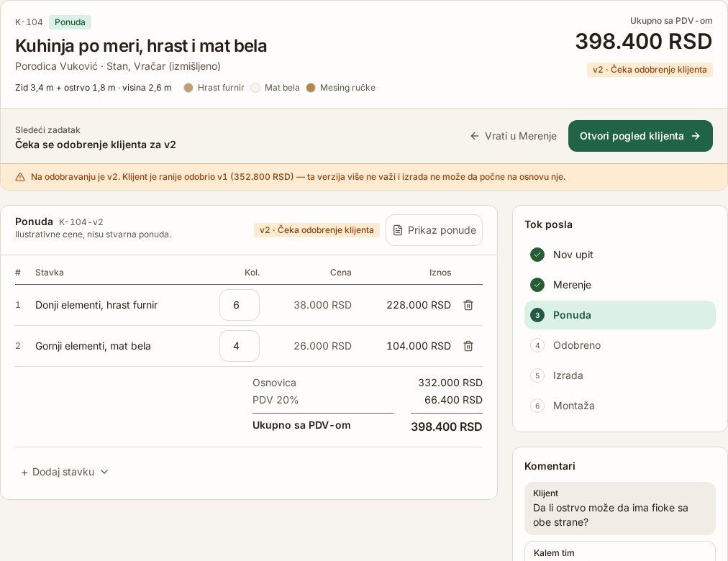Viewport: 728px width, 561px height.
Task: Click the Kuhinja po meri project title
Action: pyautogui.click(x=141, y=46)
